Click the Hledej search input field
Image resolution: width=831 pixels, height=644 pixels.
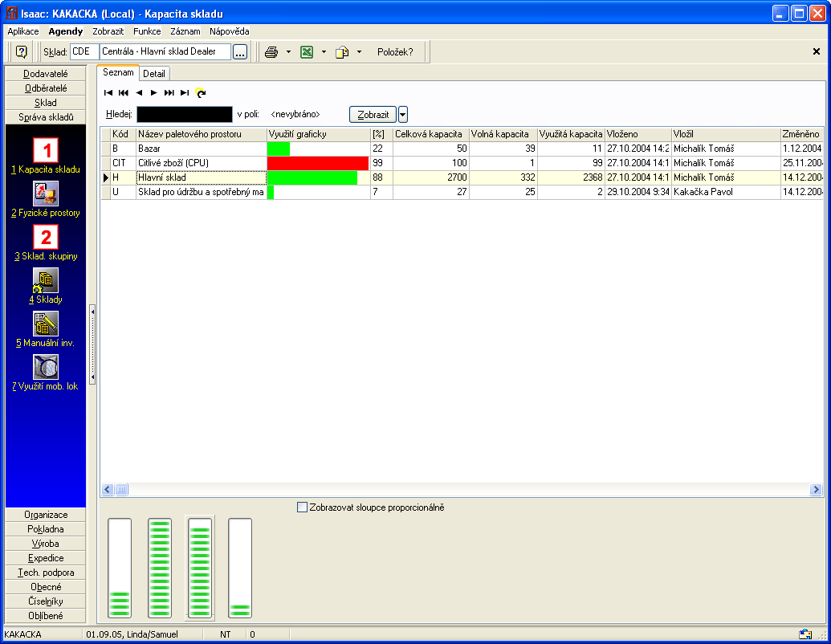click(184, 115)
